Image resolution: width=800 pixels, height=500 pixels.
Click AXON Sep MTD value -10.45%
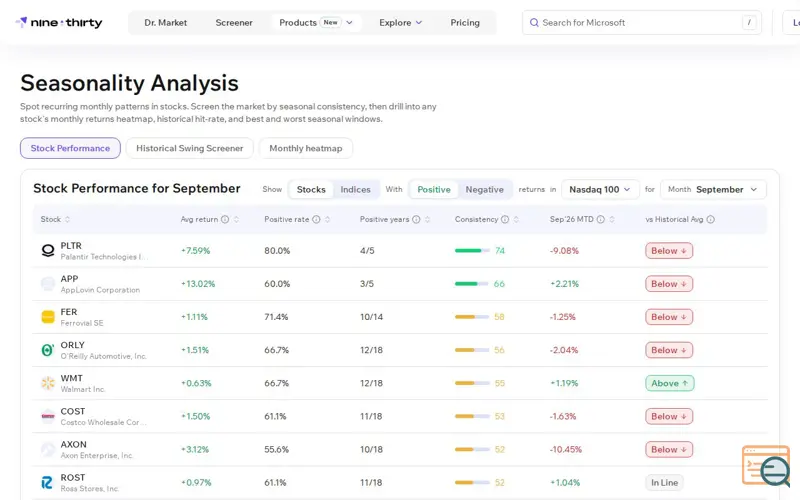[x=565, y=449]
